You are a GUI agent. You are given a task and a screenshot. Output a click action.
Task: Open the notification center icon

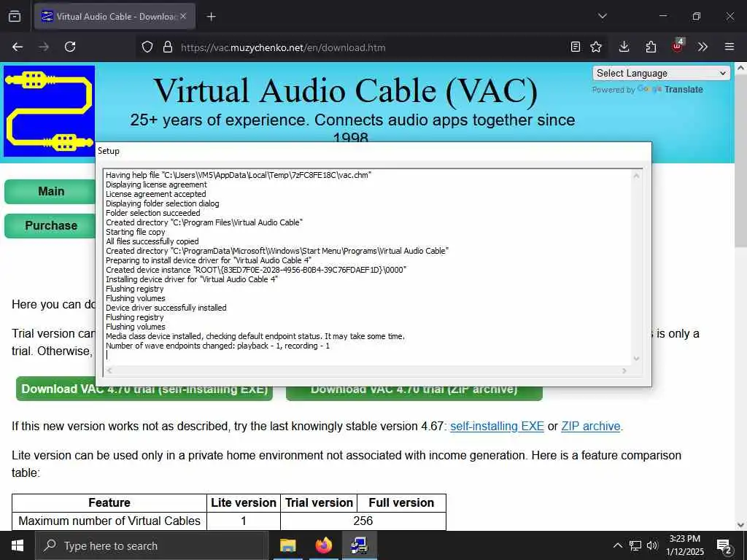pos(724,546)
